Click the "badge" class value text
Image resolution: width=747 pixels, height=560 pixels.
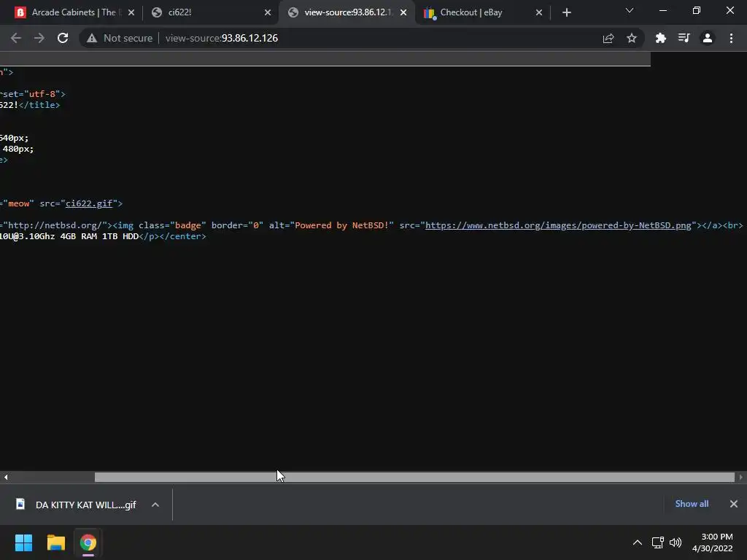[x=187, y=225]
